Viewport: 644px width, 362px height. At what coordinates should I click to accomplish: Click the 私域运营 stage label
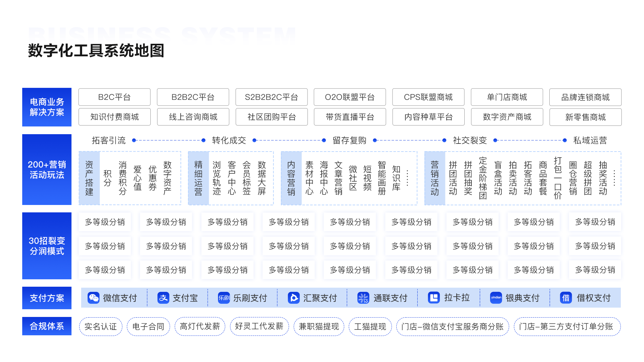coord(590,140)
